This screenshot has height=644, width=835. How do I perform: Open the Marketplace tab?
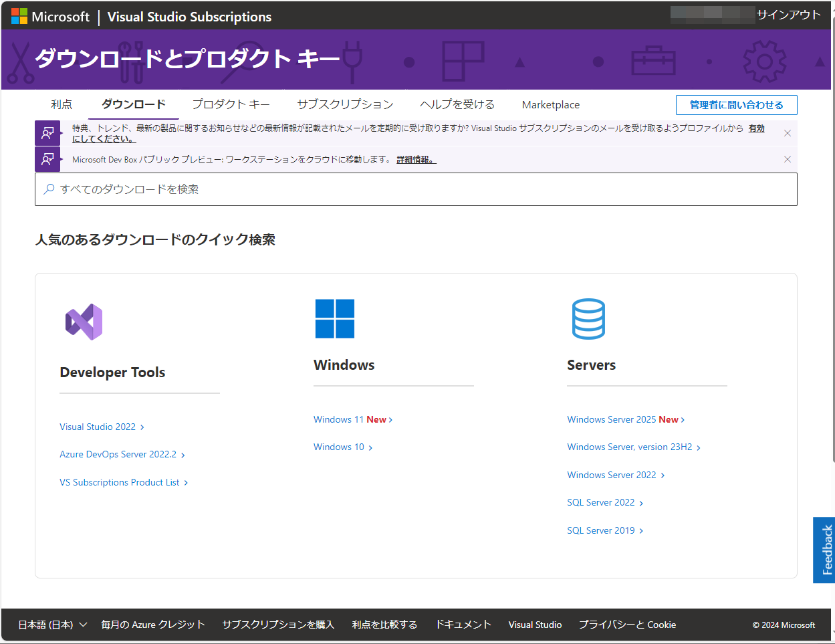tap(551, 104)
